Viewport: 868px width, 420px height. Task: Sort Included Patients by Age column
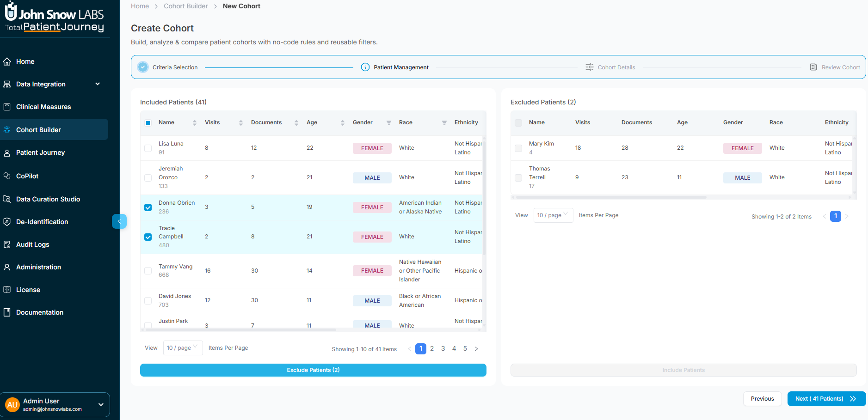coord(342,123)
